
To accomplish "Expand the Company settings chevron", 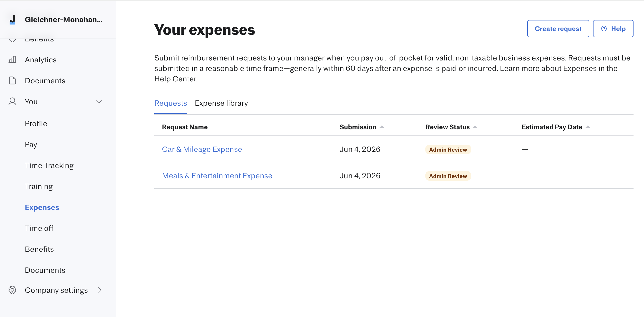I will coord(100,290).
